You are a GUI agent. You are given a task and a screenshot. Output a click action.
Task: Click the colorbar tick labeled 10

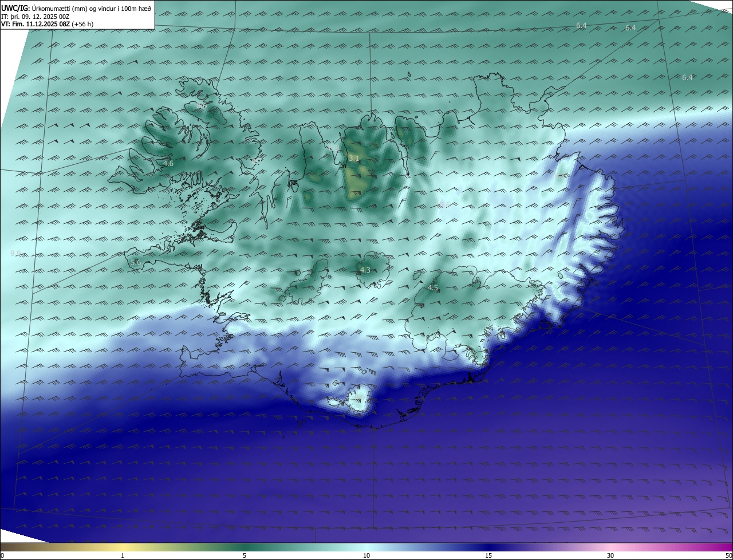coord(366,555)
